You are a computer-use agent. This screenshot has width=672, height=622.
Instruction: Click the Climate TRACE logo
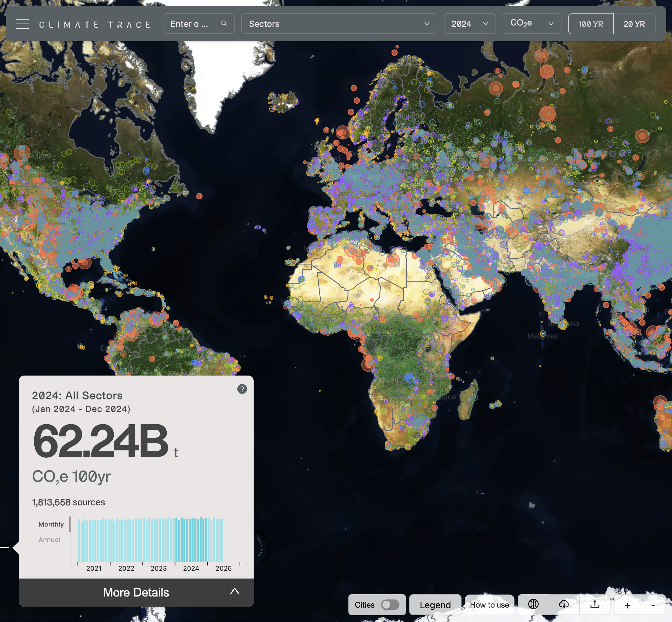point(95,25)
